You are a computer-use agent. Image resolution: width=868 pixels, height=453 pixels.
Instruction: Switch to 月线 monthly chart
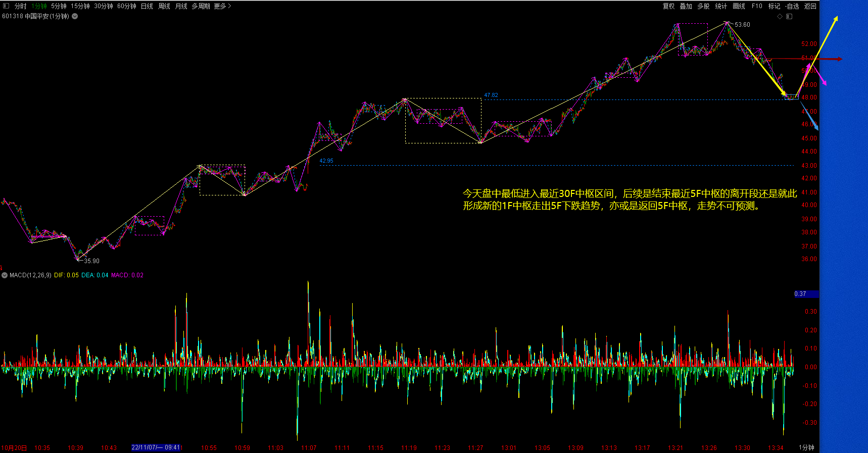[181, 6]
